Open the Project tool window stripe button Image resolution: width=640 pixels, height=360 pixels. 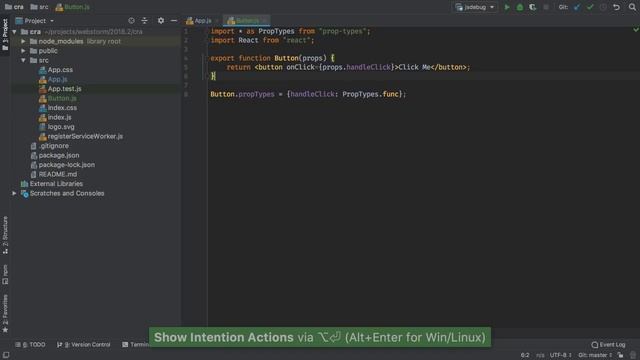pyautogui.click(x=5, y=35)
